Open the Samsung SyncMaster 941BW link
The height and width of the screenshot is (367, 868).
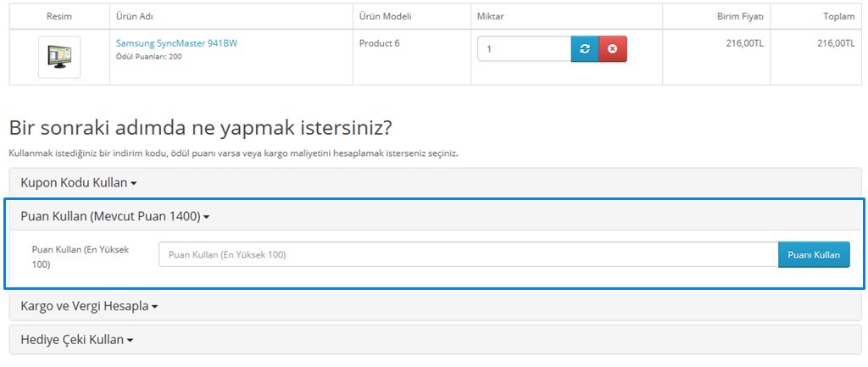176,43
